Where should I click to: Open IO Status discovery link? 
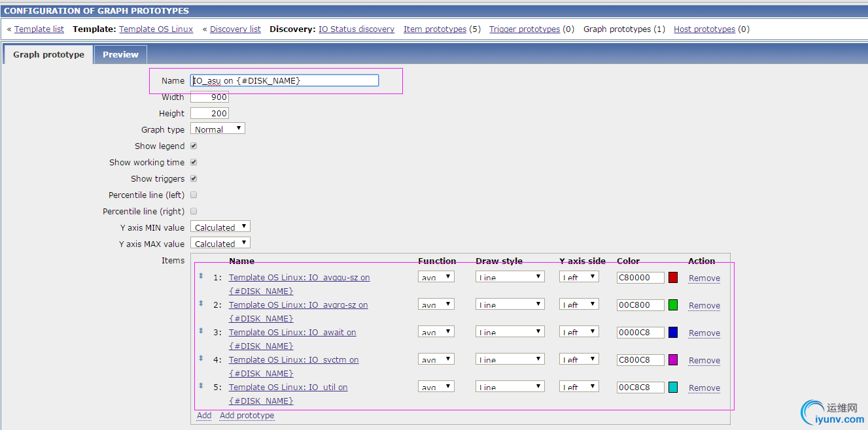coord(356,29)
